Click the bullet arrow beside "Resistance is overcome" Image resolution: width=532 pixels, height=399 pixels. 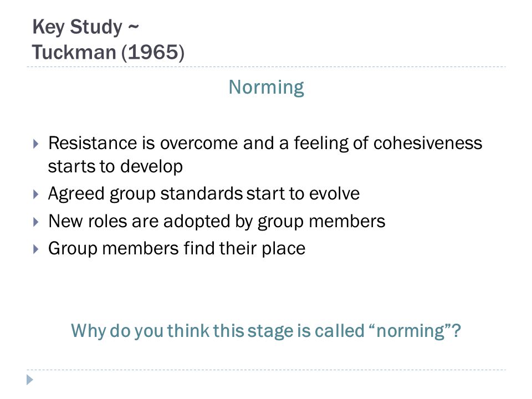[x=36, y=144]
